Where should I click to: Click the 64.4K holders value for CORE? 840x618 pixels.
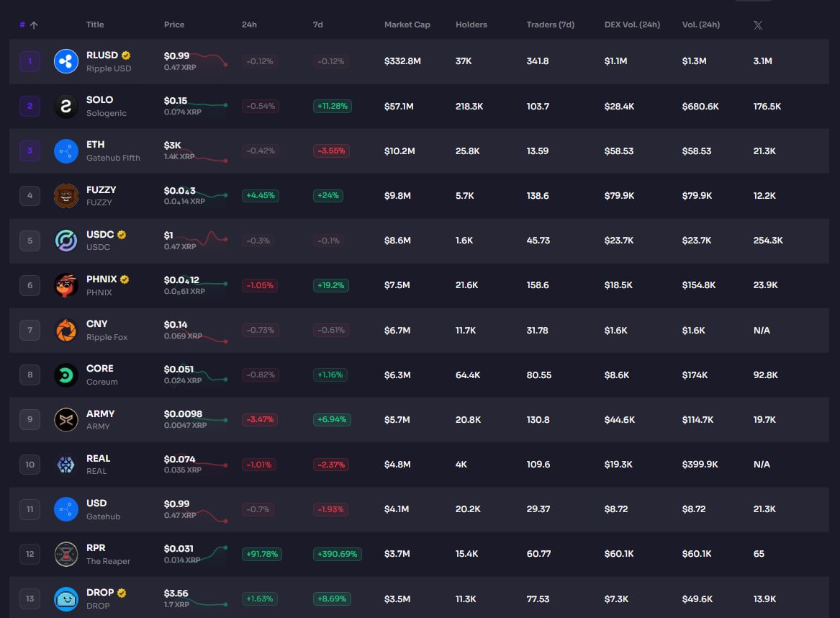tap(468, 375)
